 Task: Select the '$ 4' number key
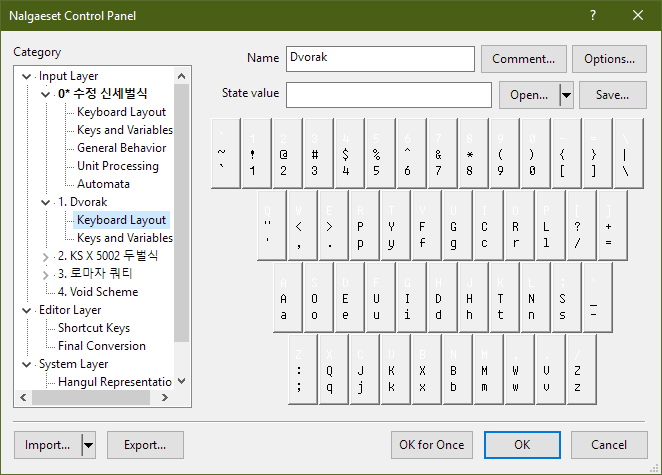(345, 153)
